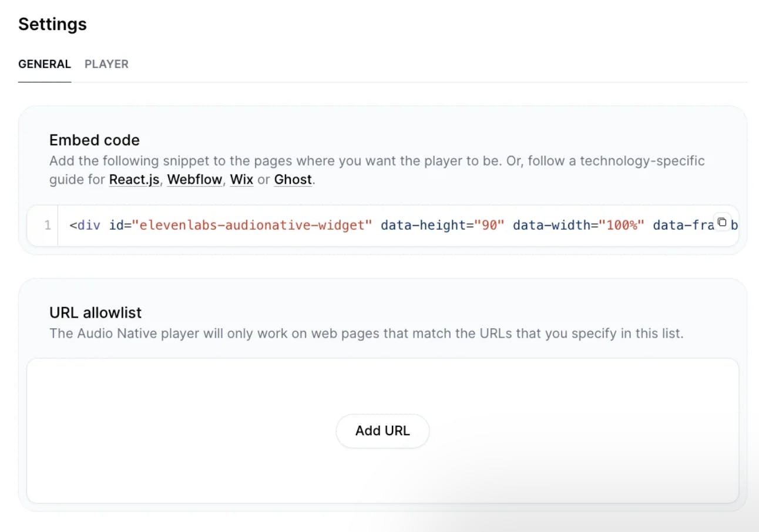
Task: Click the div tag in the snippet
Action: coord(86,225)
